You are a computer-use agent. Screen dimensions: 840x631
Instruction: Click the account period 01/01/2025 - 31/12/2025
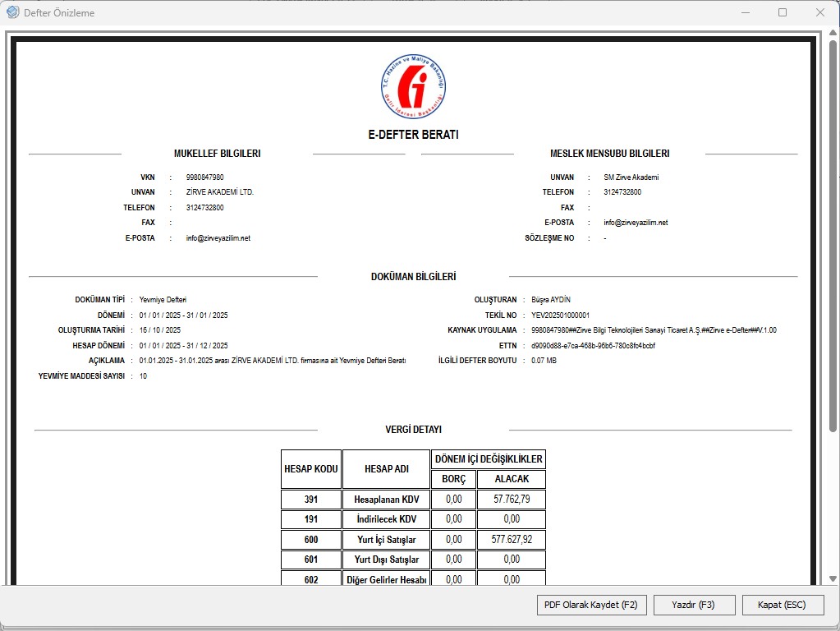(183, 345)
